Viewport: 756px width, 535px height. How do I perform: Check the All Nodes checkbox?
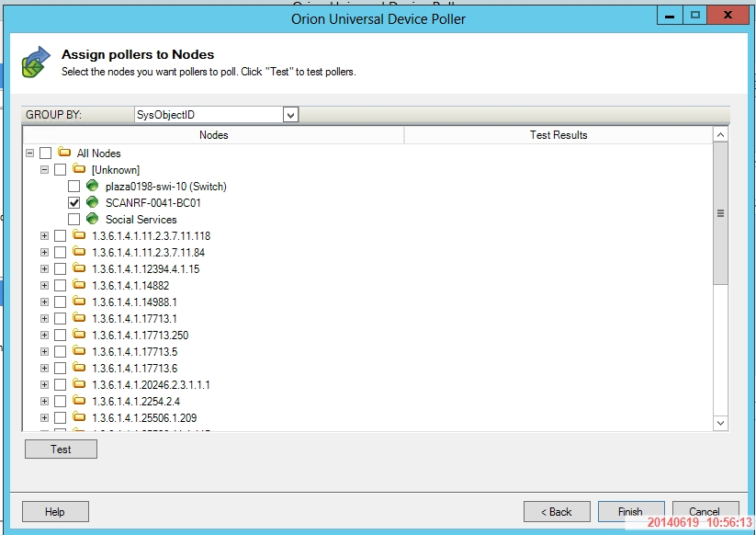coord(45,153)
